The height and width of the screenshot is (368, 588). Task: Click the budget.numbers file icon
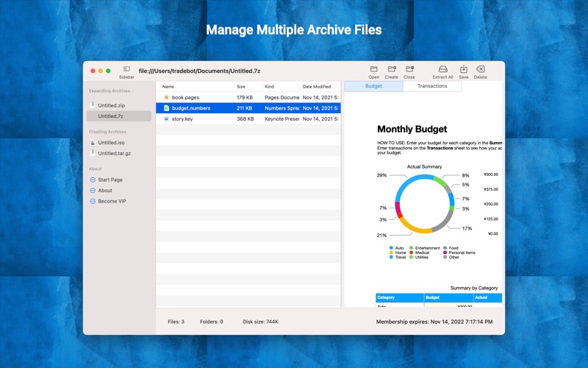coord(167,108)
